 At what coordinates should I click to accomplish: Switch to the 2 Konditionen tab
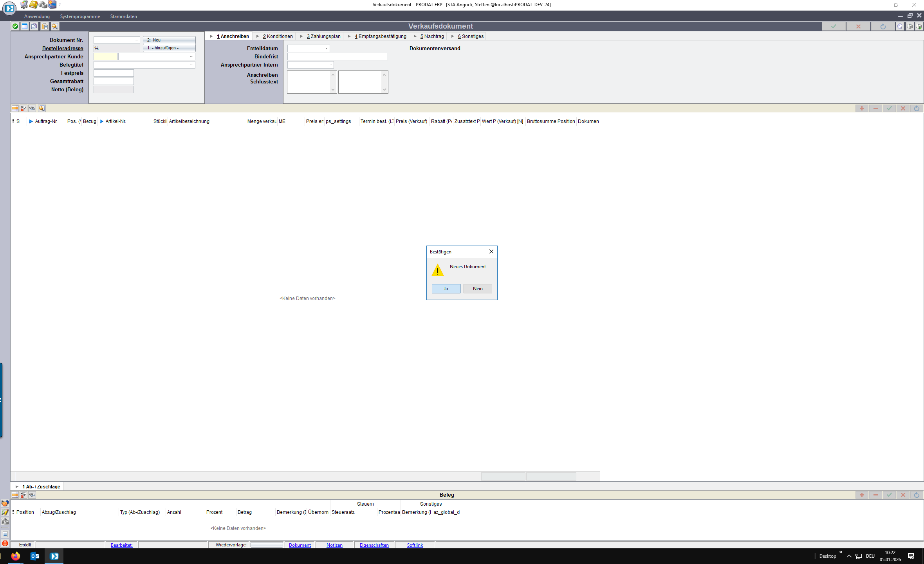tap(277, 36)
